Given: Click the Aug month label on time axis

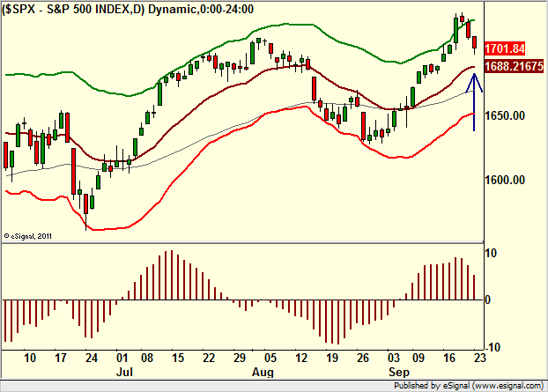Looking at the screenshot, I should click(x=263, y=372).
